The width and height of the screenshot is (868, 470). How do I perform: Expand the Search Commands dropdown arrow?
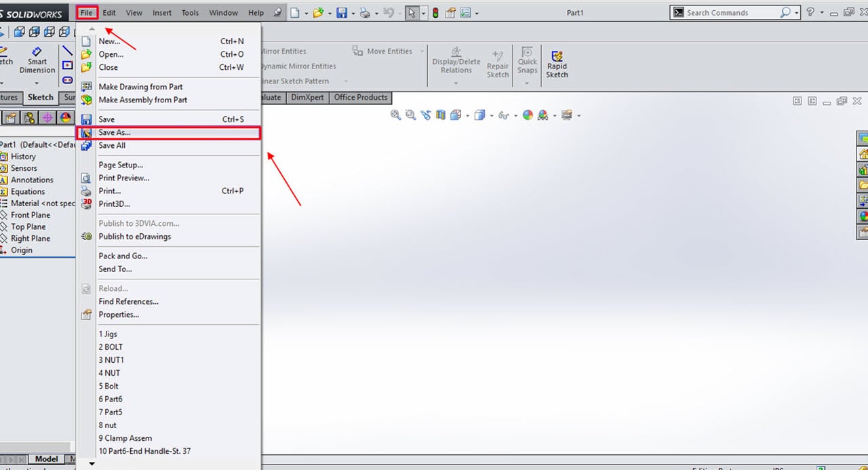pyautogui.click(x=796, y=13)
